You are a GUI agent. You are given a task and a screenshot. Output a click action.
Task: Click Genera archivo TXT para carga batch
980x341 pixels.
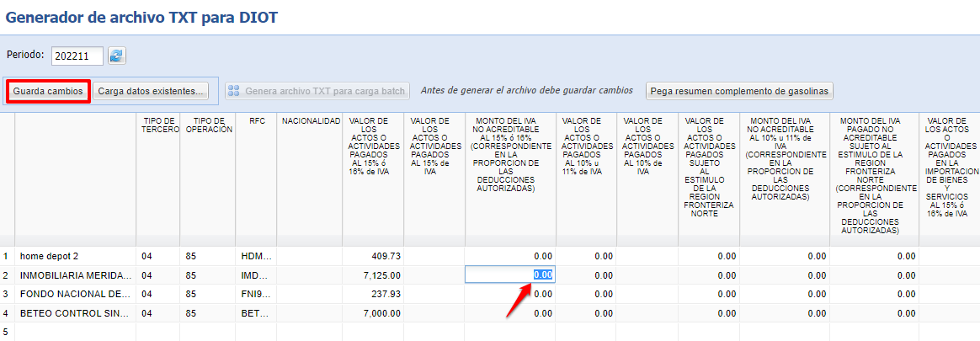[x=318, y=90]
